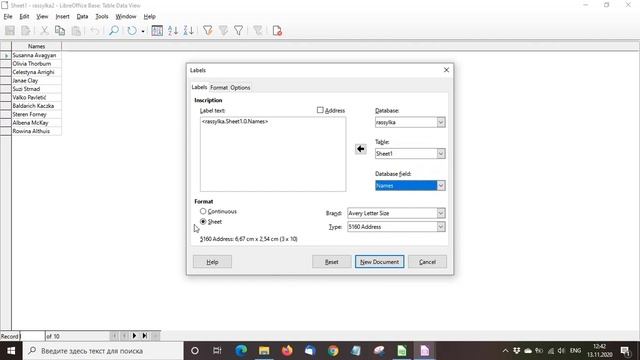
Task: Click inside the Label text area
Action: [x=273, y=154]
